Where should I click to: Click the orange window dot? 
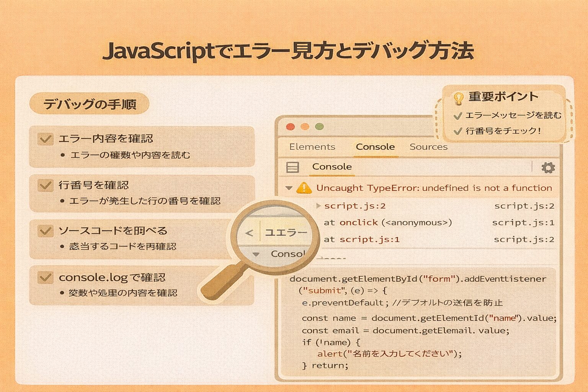[x=305, y=127]
